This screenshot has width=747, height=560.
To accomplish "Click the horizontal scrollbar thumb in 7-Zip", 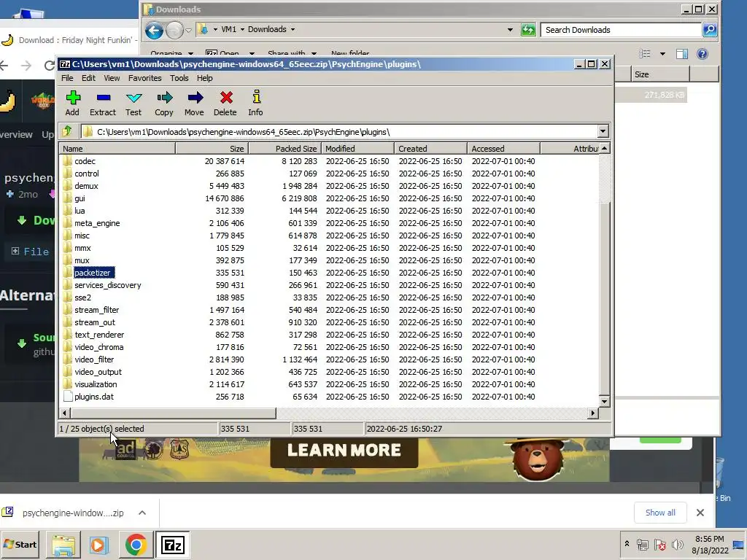I will click(x=173, y=413).
